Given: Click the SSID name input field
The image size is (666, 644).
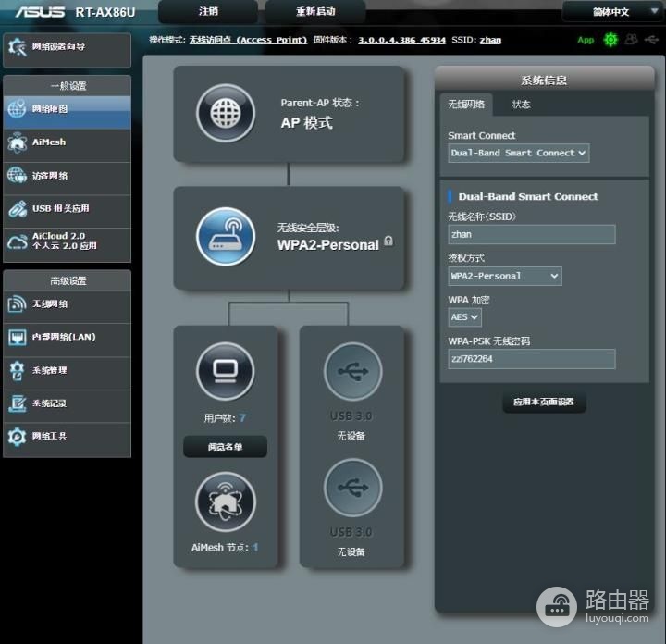Looking at the screenshot, I should pos(531,234).
